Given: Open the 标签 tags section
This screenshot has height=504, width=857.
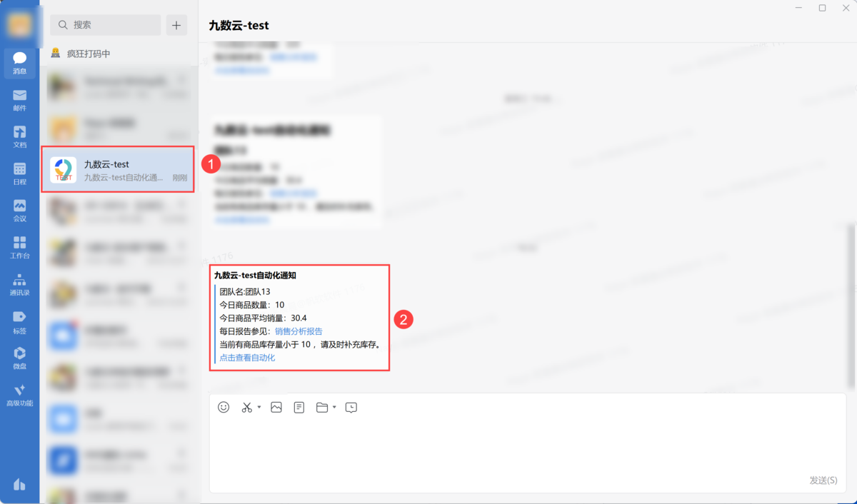Looking at the screenshot, I should [19, 322].
